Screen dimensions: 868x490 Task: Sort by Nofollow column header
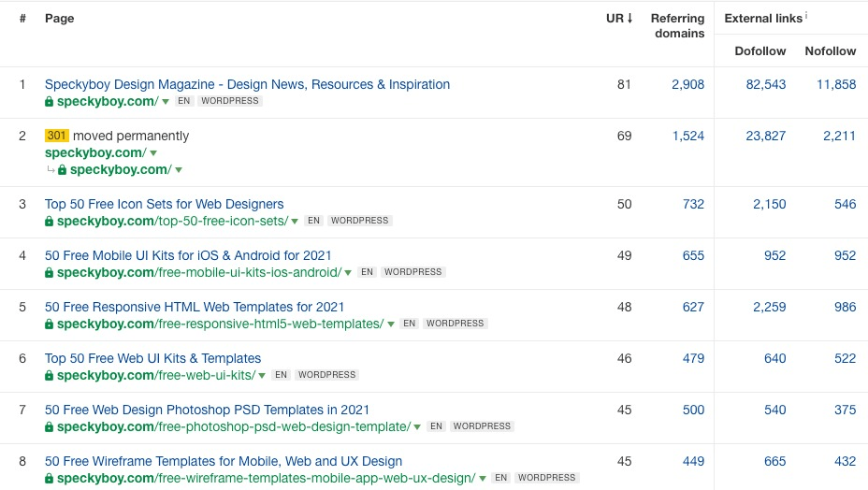[x=831, y=50]
